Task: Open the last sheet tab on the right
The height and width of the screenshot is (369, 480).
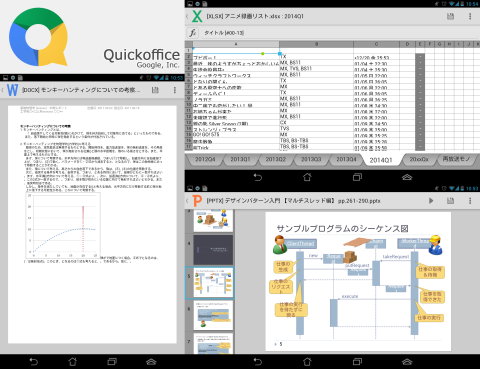Action: [456, 159]
